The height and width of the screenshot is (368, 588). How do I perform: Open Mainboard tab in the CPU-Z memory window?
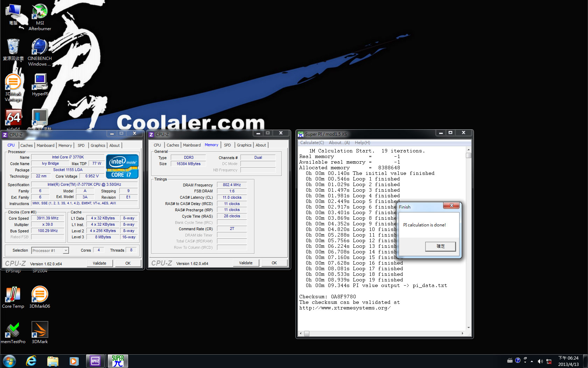click(x=192, y=145)
